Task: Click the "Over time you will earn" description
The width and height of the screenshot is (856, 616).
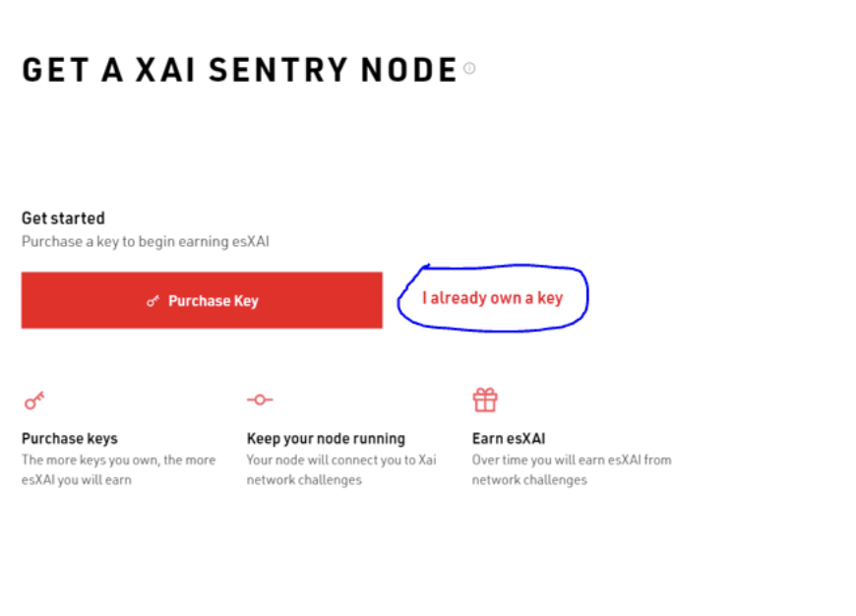Action: tap(571, 469)
